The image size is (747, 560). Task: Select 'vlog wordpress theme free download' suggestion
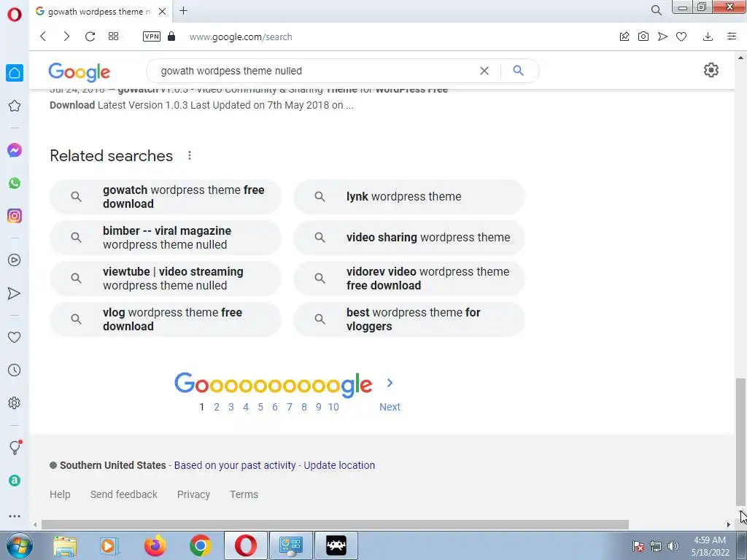click(166, 319)
